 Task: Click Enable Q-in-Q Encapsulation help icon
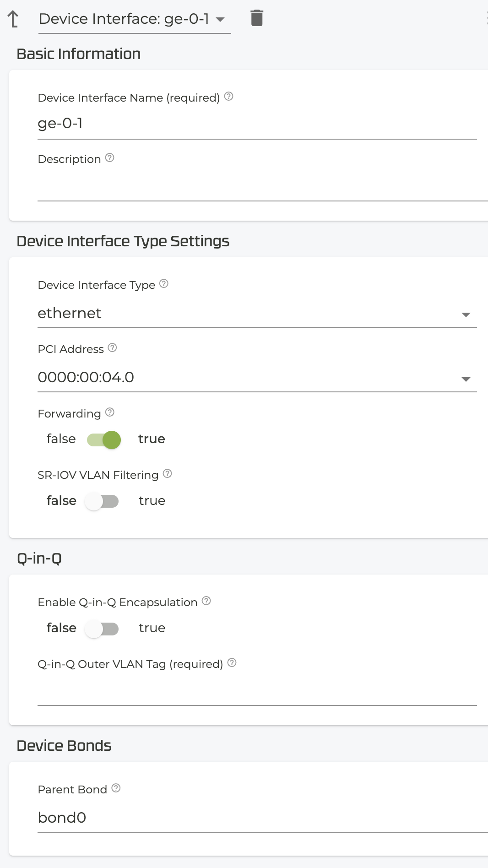click(x=206, y=601)
